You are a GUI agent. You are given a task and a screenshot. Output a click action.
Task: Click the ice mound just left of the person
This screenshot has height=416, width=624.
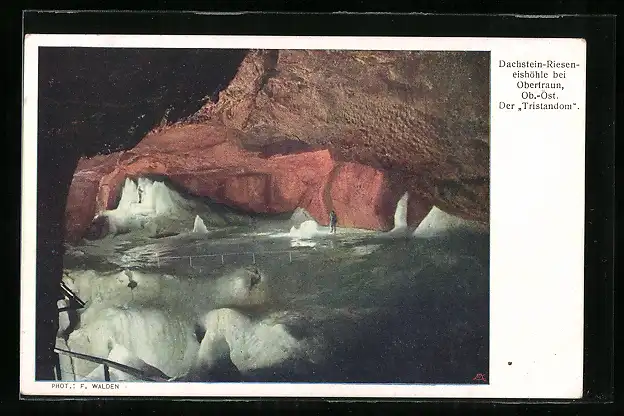pyautogui.click(x=305, y=225)
